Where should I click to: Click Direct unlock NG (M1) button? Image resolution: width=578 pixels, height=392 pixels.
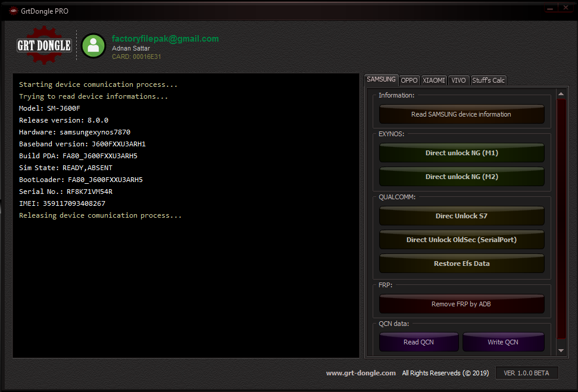coord(461,153)
